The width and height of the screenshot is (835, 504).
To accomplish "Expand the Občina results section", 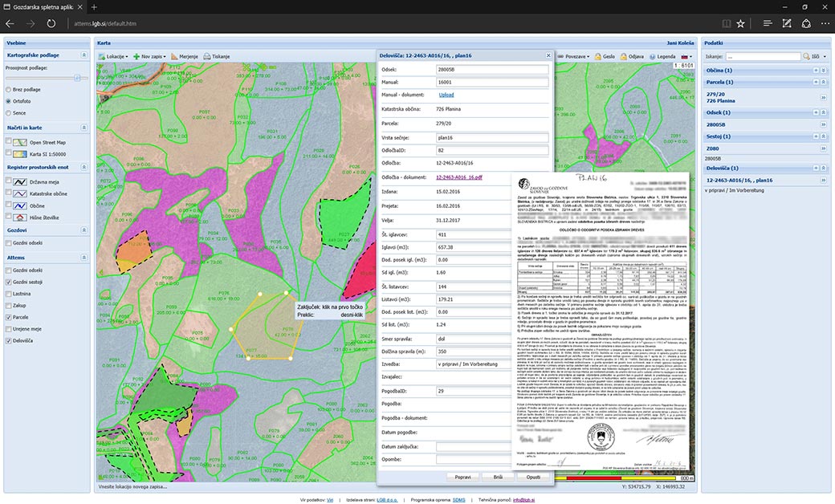I will point(823,71).
